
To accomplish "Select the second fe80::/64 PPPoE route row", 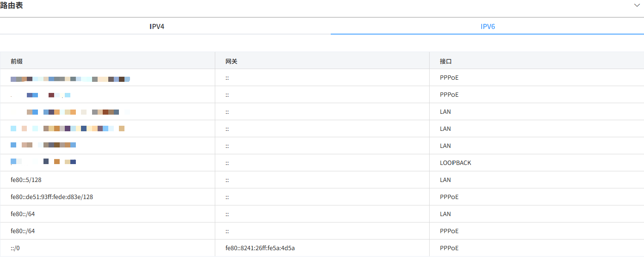I will (22, 231).
